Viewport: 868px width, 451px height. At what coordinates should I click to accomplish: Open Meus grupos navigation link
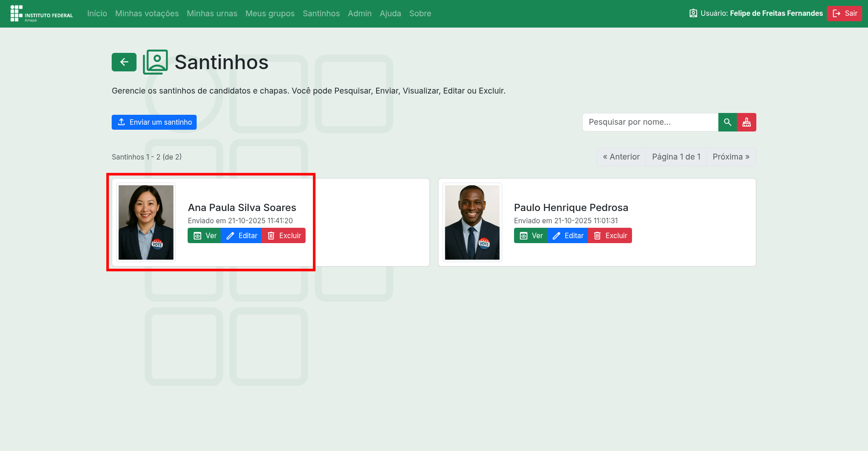coord(270,14)
